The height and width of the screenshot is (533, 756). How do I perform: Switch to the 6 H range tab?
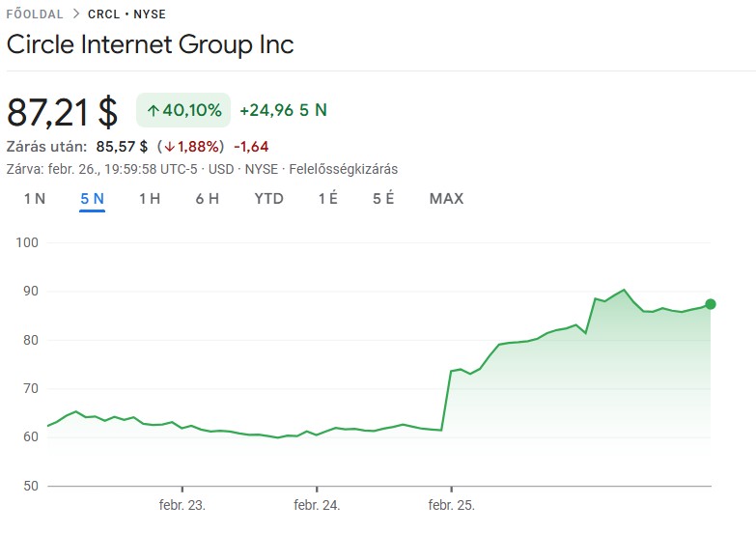(x=207, y=199)
